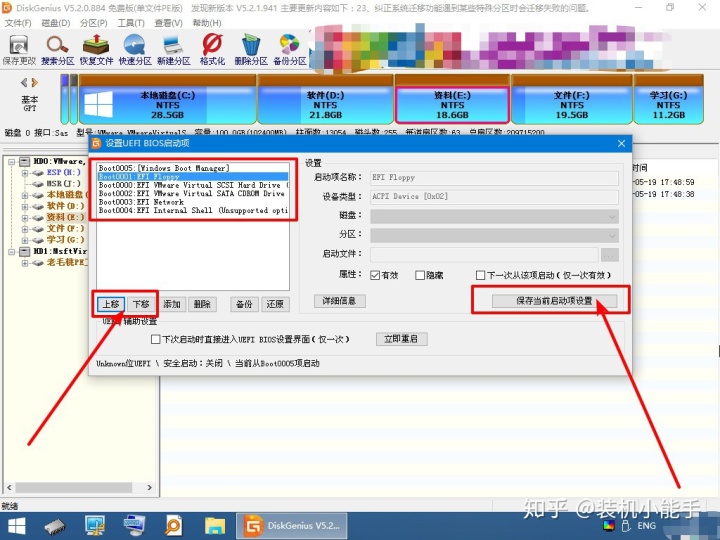
Task: Click the 添加 add button
Action: pyautogui.click(x=172, y=304)
